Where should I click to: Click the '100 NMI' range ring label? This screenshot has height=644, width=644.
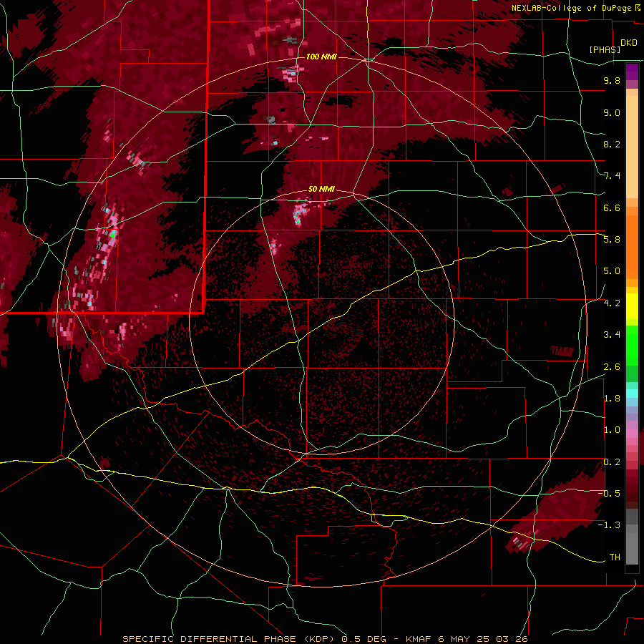click(x=321, y=57)
